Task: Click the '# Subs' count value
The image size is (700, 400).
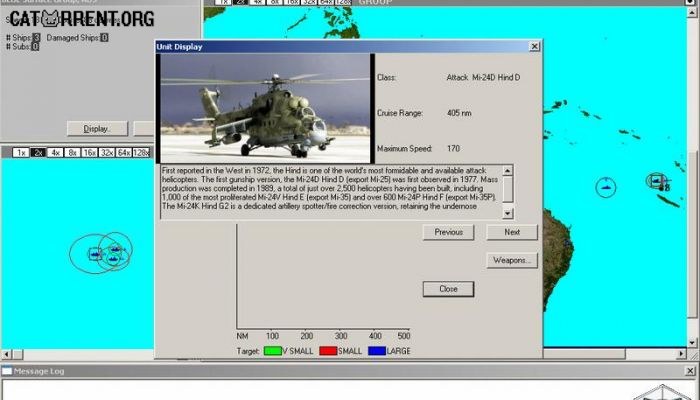Action: [35, 46]
